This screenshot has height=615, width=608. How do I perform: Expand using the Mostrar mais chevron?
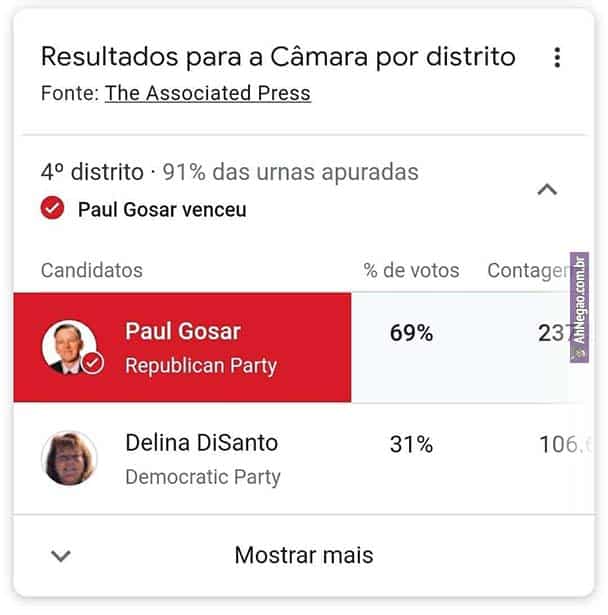[x=61, y=556]
